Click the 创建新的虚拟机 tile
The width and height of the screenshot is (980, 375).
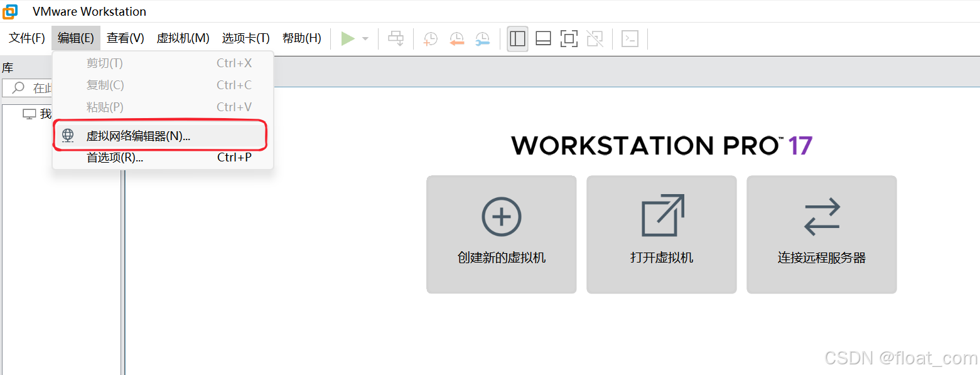tap(502, 234)
